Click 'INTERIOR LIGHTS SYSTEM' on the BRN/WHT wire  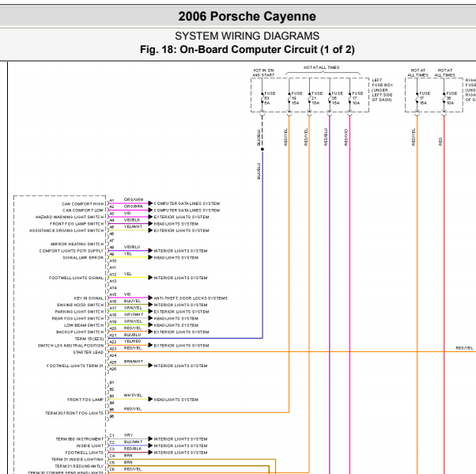pos(180,366)
